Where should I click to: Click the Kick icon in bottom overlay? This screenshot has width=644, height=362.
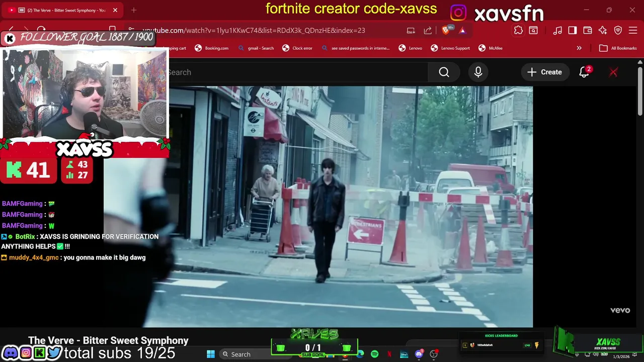[x=39, y=353]
